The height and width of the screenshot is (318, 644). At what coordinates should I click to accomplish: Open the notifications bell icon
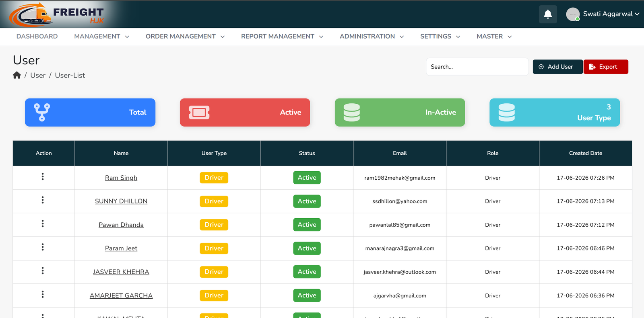coord(548,14)
